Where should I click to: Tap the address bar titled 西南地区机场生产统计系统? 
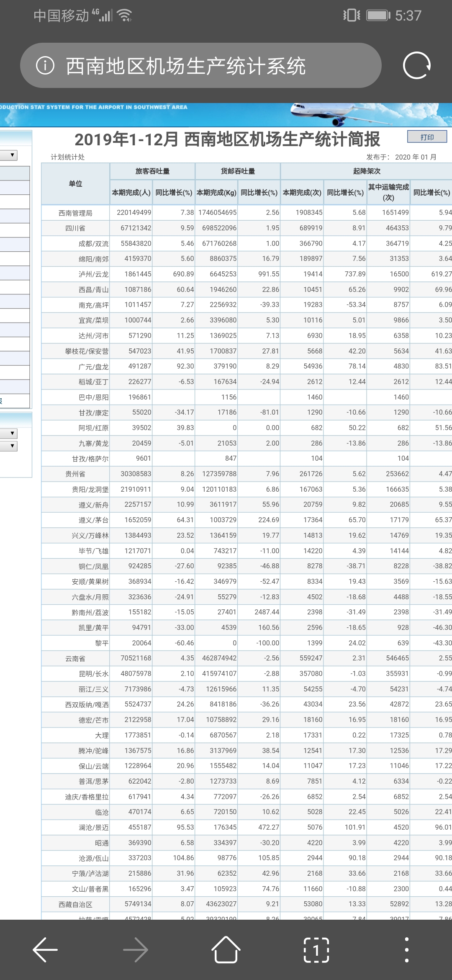[x=201, y=66]
